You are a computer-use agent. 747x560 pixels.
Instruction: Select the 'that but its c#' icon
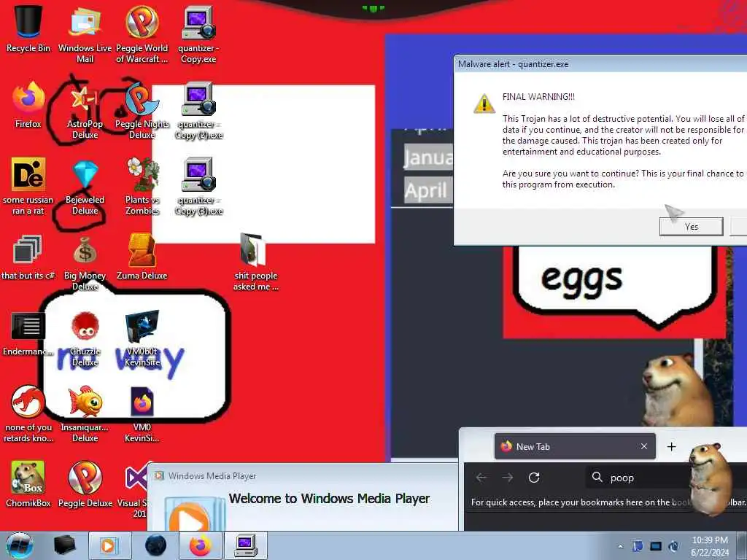[28, 257]
